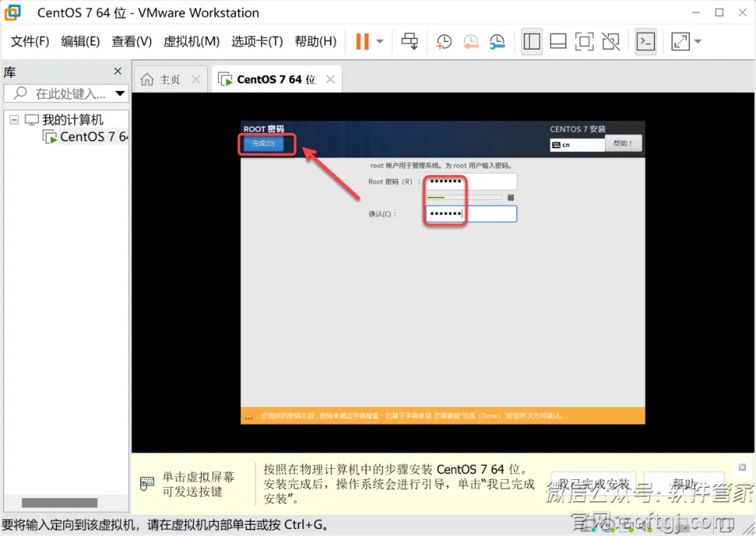The height and width of the screenshot is (536, 756).
Task: Maximize the VMware Workstation window
Action: [x=720, y=13]
